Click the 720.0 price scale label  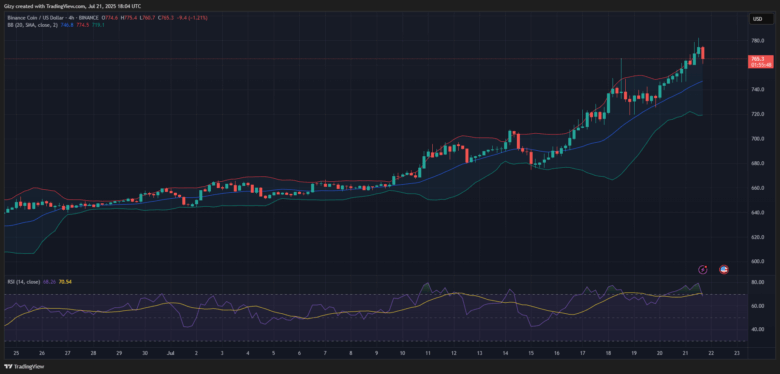coord(758,114)
